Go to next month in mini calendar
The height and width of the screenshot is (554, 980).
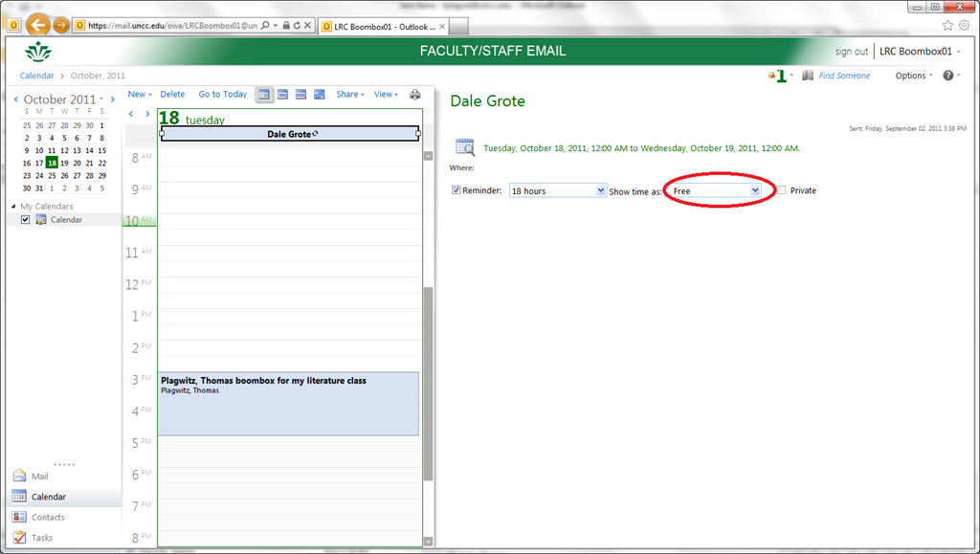(x=112, y=99)
